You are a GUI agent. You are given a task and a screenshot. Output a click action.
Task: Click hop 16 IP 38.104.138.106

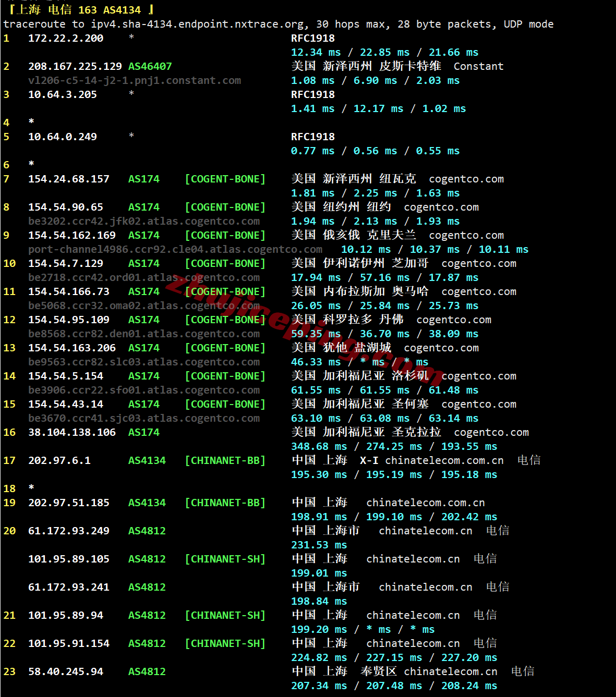coord(72,432)
